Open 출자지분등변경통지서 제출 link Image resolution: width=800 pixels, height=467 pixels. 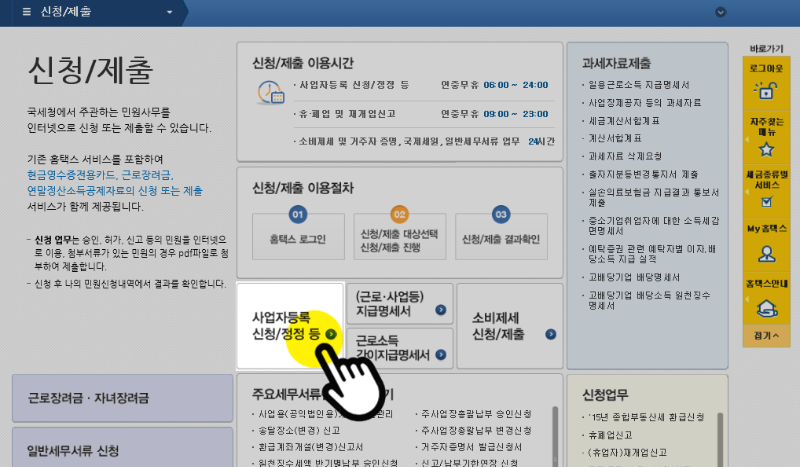[x=643, y=174]
